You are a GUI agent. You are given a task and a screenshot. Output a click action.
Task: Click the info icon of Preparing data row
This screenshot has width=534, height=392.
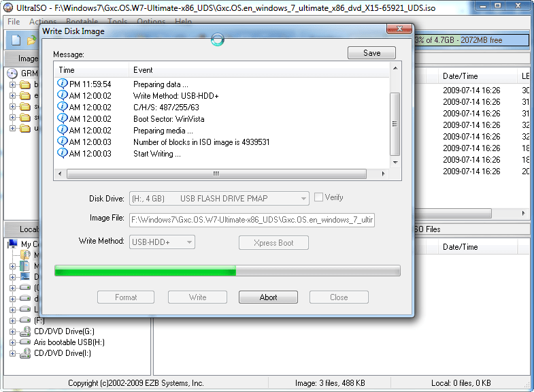(x=63, y=84)
